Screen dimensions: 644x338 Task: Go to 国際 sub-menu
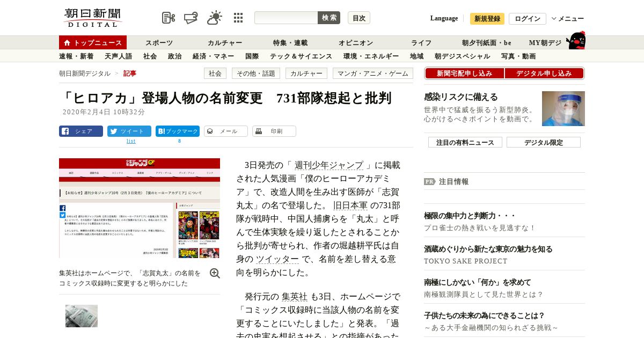(252, 56)
